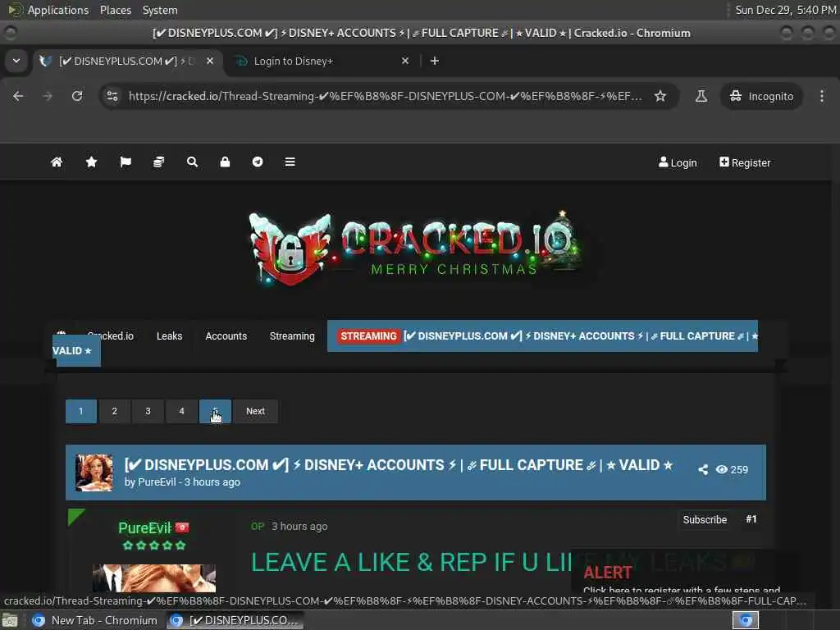The width and height of the screenshot is (840, 630).
Task: Click the workspace switcher icon bottom right
Action: (745, 620)
